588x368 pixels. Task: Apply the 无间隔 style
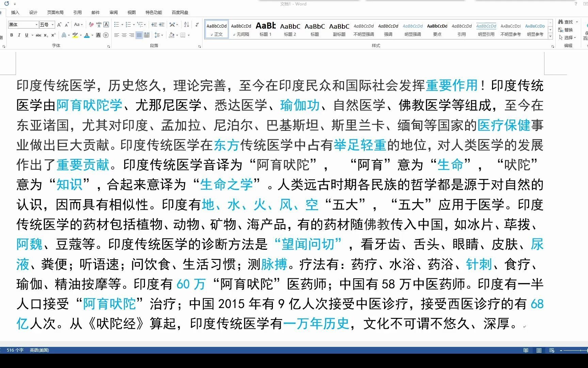[241, 29]
